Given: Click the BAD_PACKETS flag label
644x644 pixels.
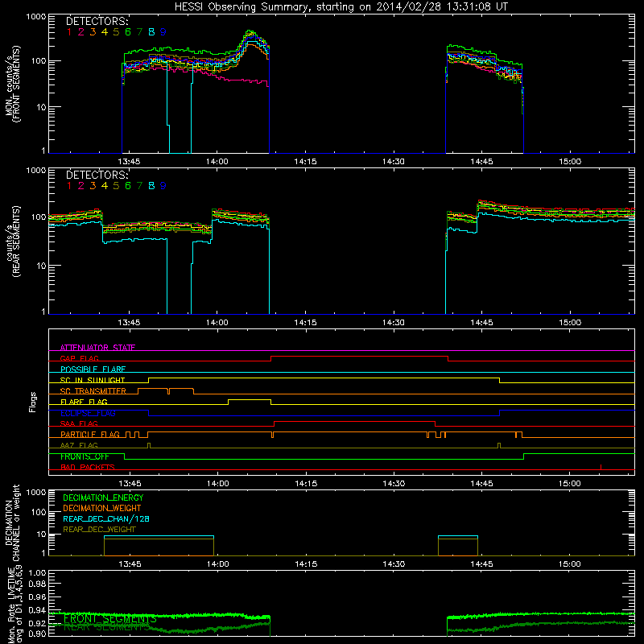Looking at the screenshot, I should click(88, 467).
